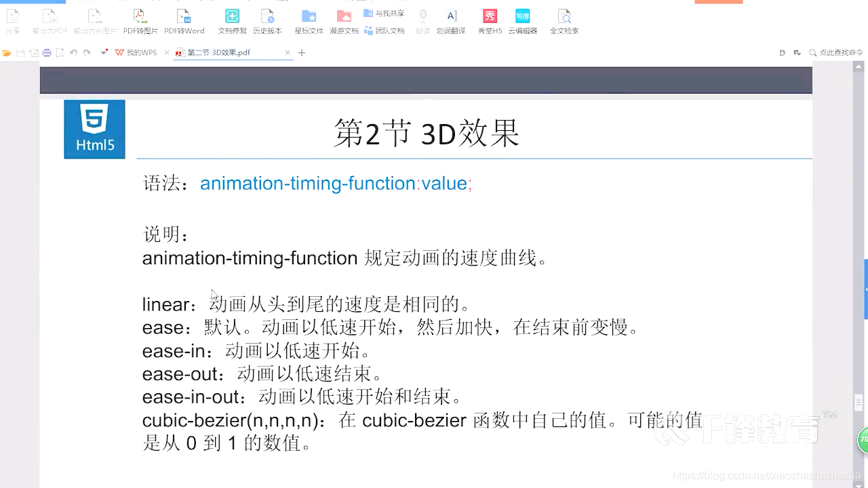
Task: Expand the quick access toolbar dropdown arrow
Action: coord(104,52)
